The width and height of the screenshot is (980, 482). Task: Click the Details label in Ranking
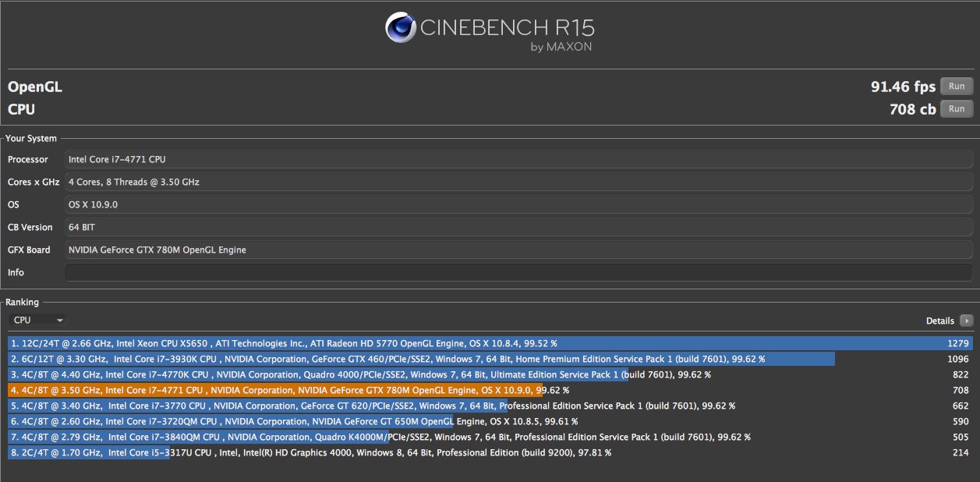click(x=939, y=321)
